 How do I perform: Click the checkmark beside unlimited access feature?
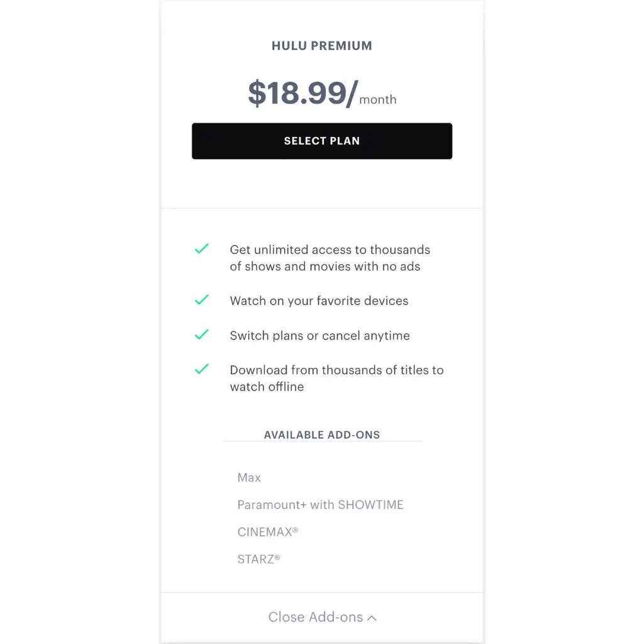201,249
